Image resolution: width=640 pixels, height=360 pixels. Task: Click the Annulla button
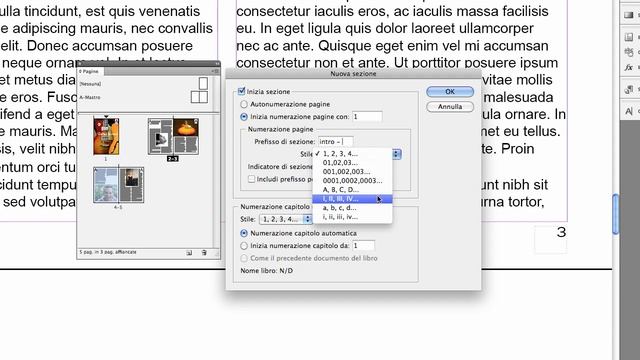click(450, 107)
